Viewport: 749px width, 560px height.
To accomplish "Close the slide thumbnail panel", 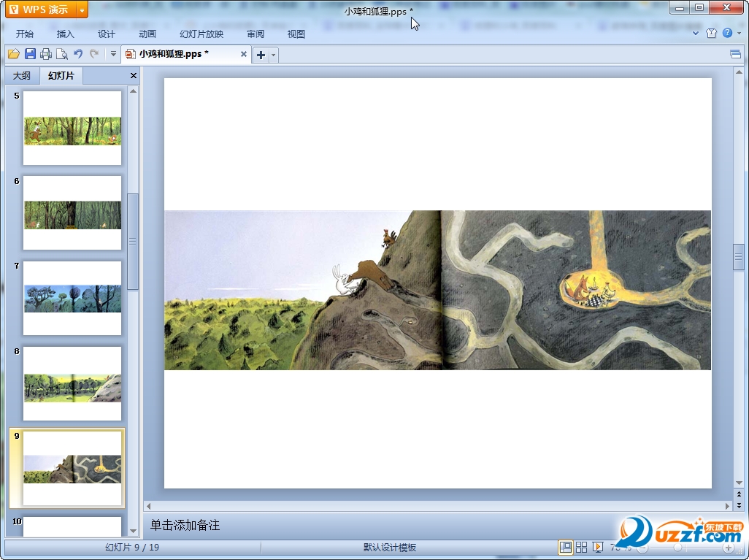I will [x=134, y=75].
